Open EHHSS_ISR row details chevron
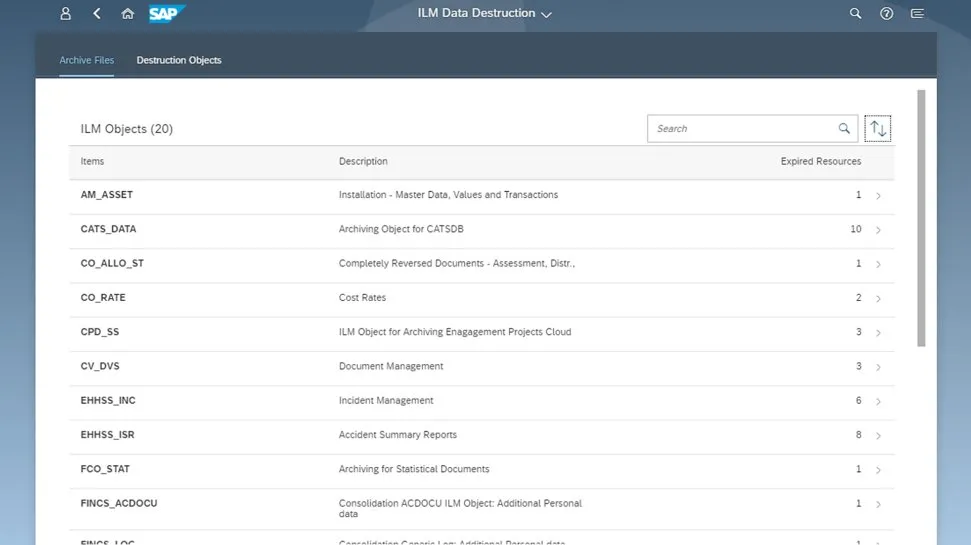The height and width of the screenshot is (545, 971). coord(878,436)
